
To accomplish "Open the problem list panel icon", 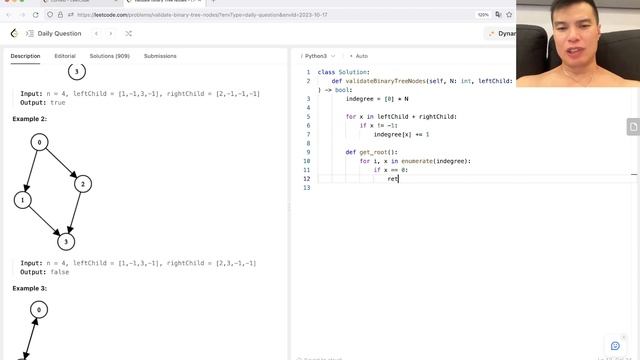I will point(30,33).
